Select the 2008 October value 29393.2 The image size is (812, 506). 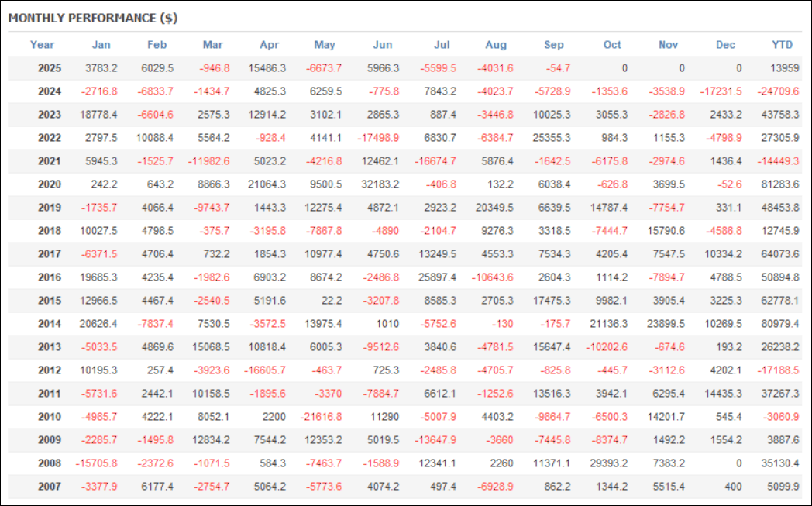[607, 463]
